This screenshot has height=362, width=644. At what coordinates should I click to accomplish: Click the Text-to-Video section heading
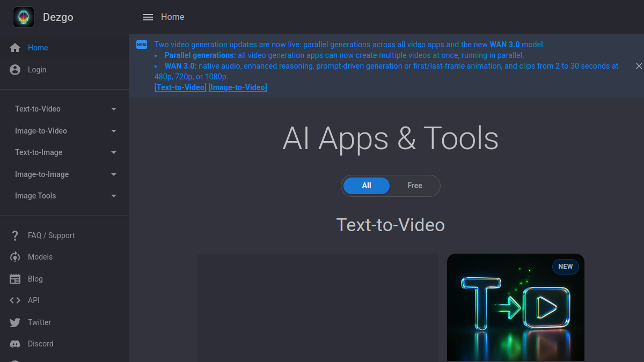(x=391, y=225)
